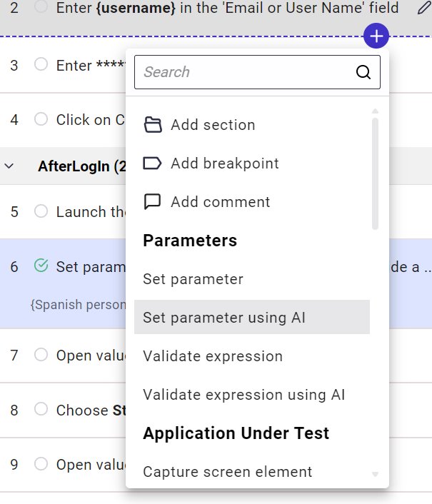Screen dimensions: 432x504
Task: Click the 'Parameters' group heading
Action: [x=190, y=241]
